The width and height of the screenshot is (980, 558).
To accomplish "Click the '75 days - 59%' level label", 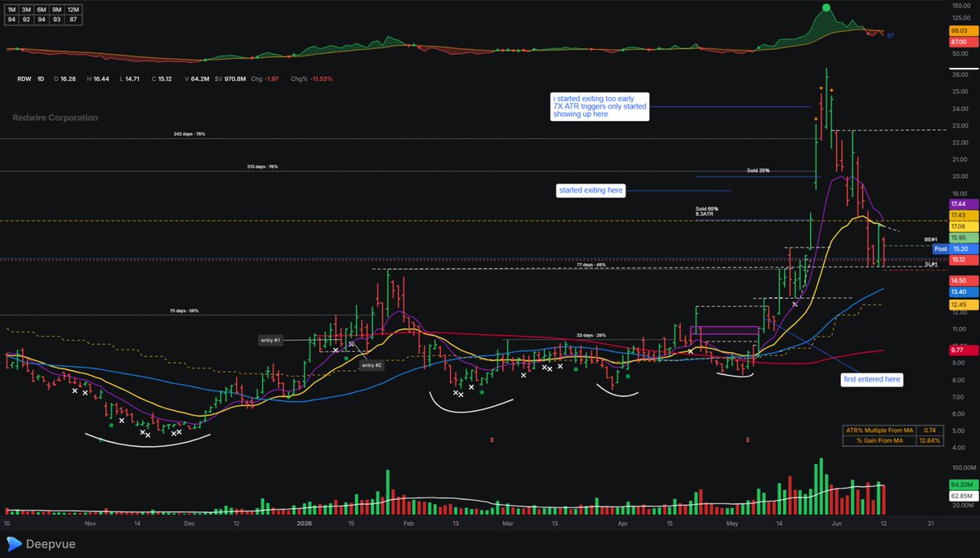I will click(184, 310).
